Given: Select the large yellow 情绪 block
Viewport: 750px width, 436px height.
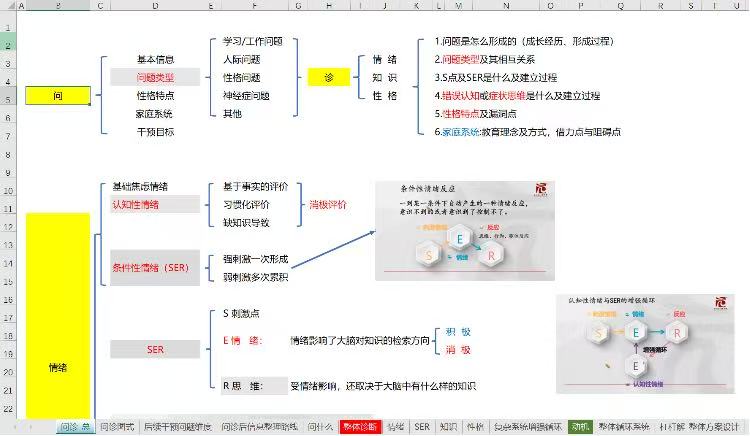Looking at the screenshot, I should (58, 315).
